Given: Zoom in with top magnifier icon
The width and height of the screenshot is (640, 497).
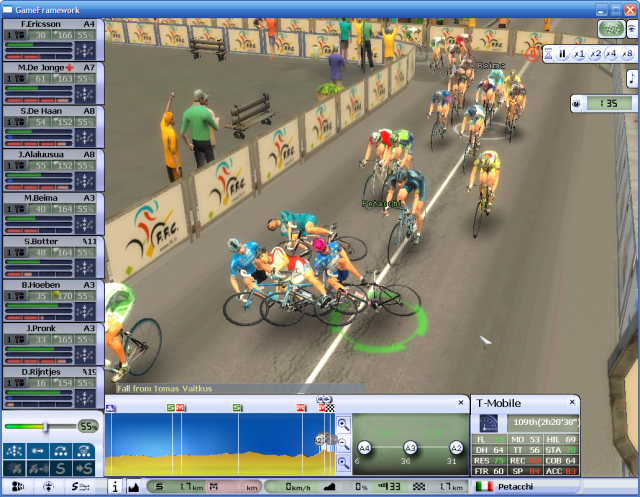Looking at the screenshot, I should [343, 424].
